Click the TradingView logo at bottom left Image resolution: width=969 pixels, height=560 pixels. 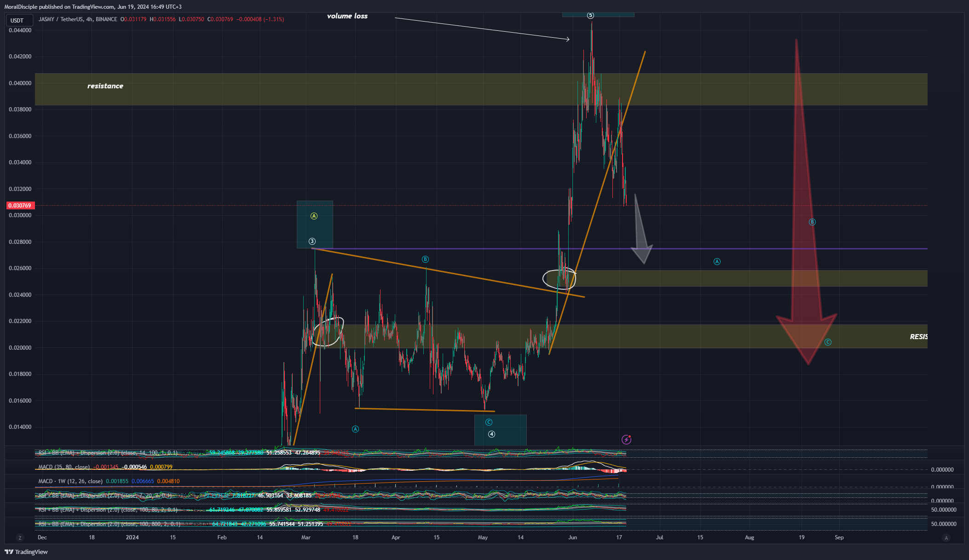(x=26, y=552)
